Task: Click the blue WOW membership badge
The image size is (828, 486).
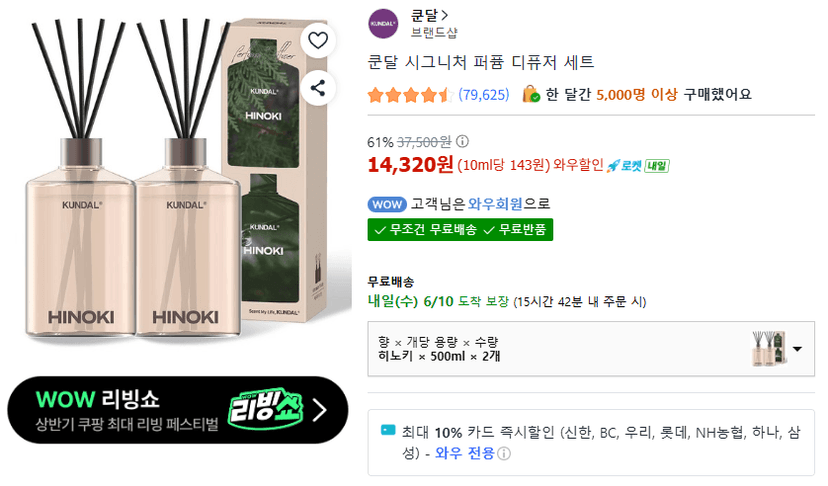Action: click(387, 204)
